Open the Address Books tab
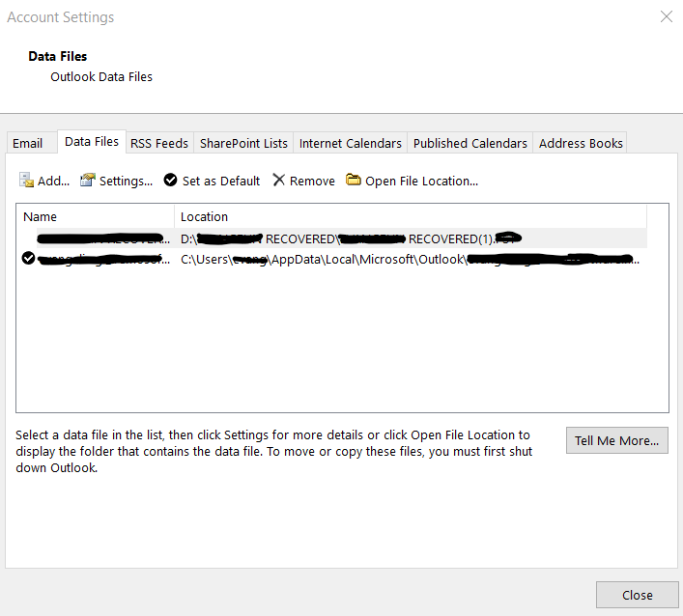Screen dimensions: 683x616 (581, 143)
